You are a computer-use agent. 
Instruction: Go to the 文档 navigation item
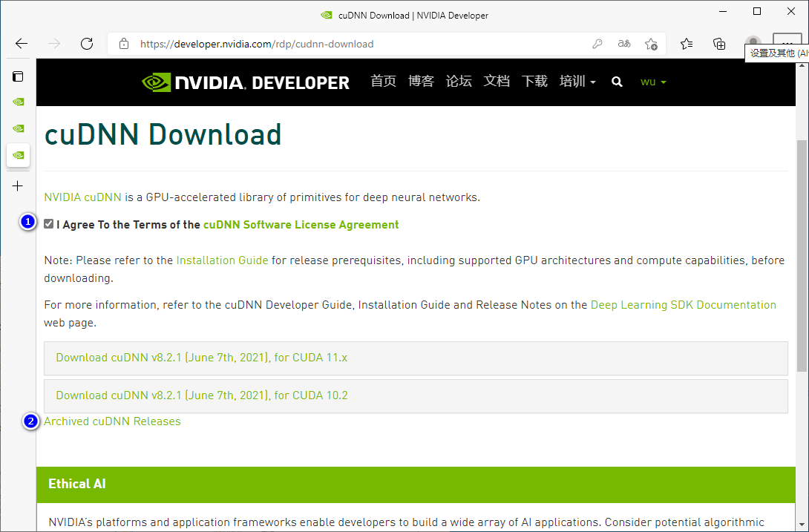[497, 82]
